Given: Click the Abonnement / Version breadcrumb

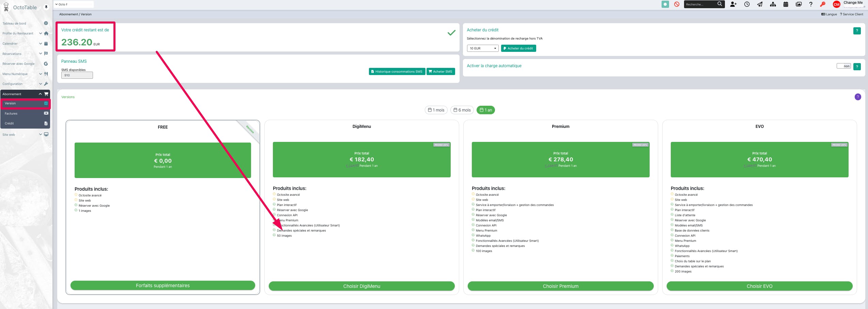Looking at the screenshot, I should (x=75, y=14).
